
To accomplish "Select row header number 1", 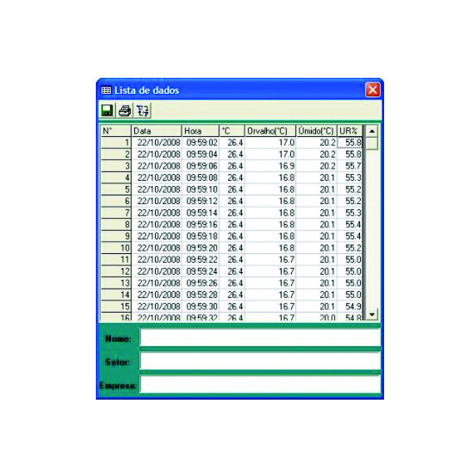I will tap(116, 143).
